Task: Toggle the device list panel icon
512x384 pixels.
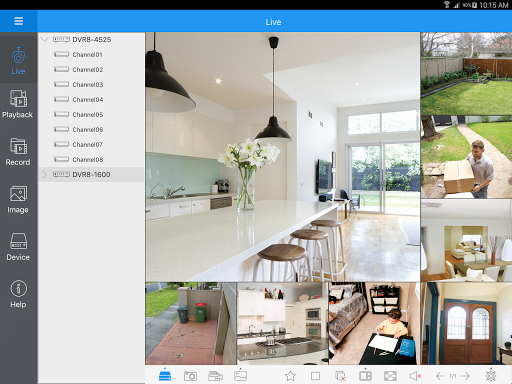Action: (x=165, y=375)
